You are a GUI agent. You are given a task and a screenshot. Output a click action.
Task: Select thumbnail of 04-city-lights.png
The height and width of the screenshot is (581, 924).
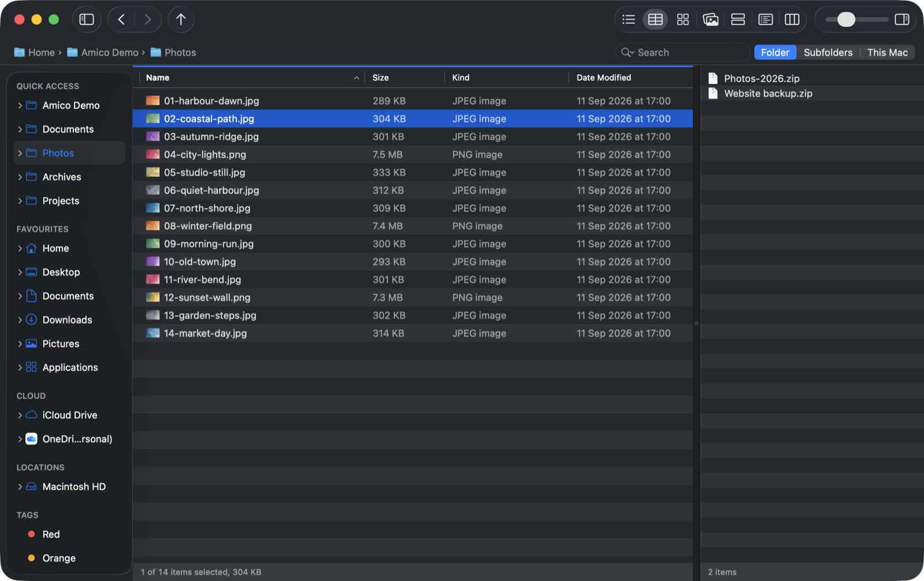click(152, 154)
